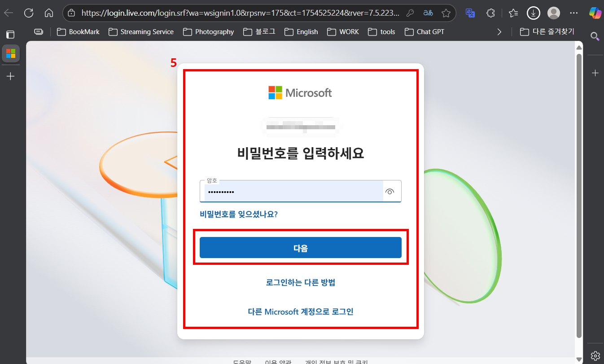Open WORK favorites folder
604x364 pixels.
click(x=343, y=31)
